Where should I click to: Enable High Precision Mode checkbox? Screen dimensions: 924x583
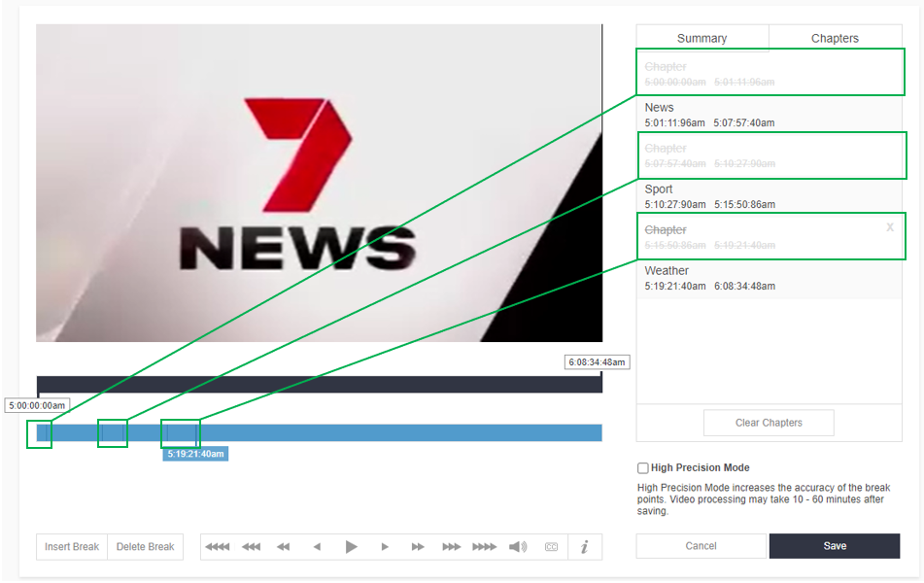tap(643, 468)
